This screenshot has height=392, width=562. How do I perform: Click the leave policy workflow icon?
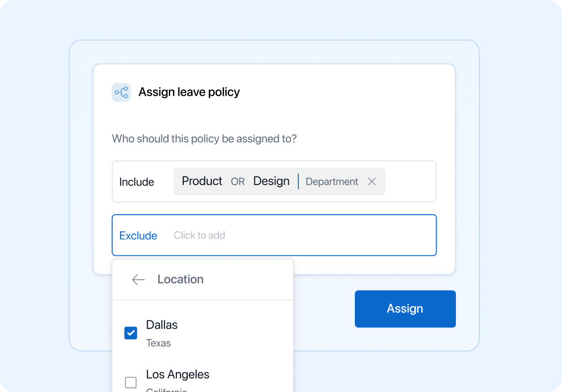coord(121,93)
